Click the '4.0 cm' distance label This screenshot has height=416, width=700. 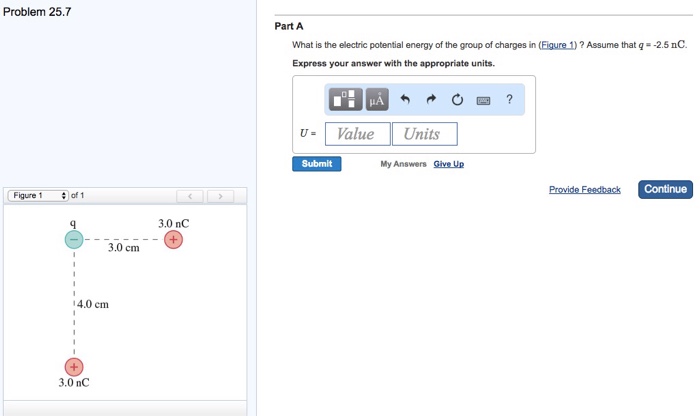93,304
